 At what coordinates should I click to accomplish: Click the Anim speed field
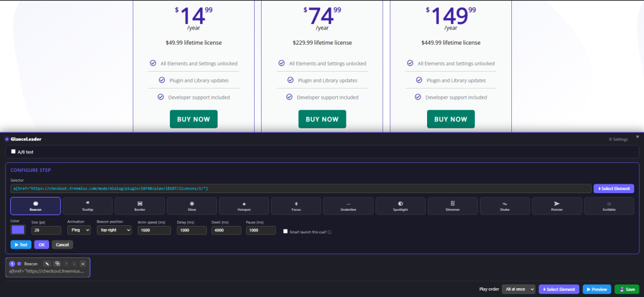coord(154,230)
